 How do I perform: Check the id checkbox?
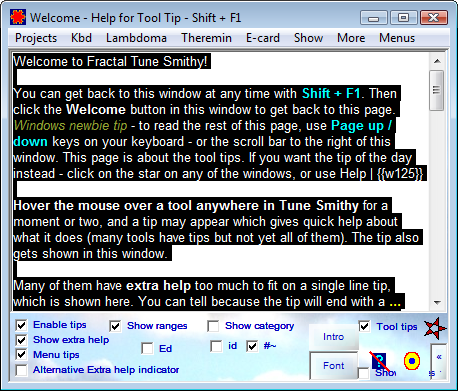[217, 346]
